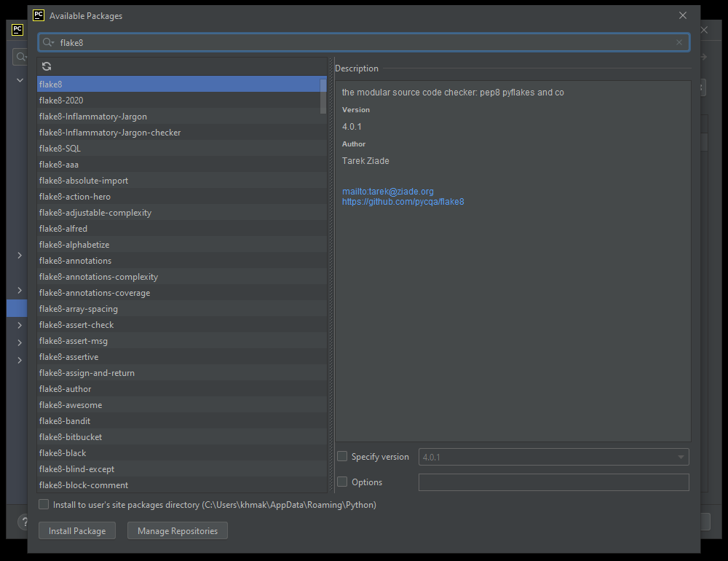Expand a collapsed tree node in the left sidebar
The image size is (728, 561).
pos(19,255)
